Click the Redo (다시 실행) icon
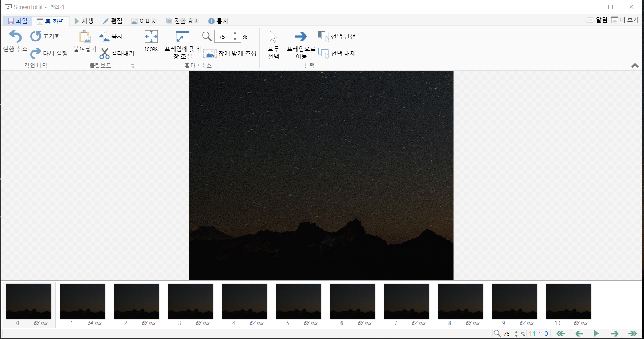The height and width of the screenshot is (339, 644). [x=36, y=54]
